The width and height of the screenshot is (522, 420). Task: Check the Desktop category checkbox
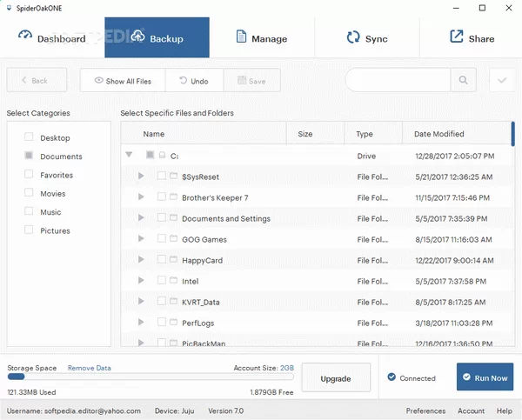pyautogui.click(x=29, y=137)
